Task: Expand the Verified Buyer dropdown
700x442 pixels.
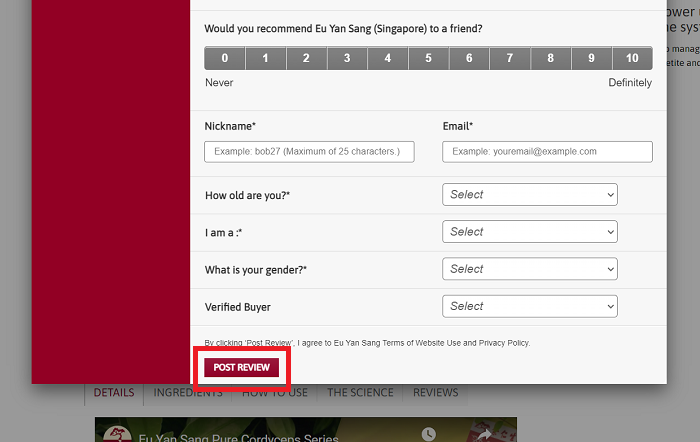Action: 530,306
